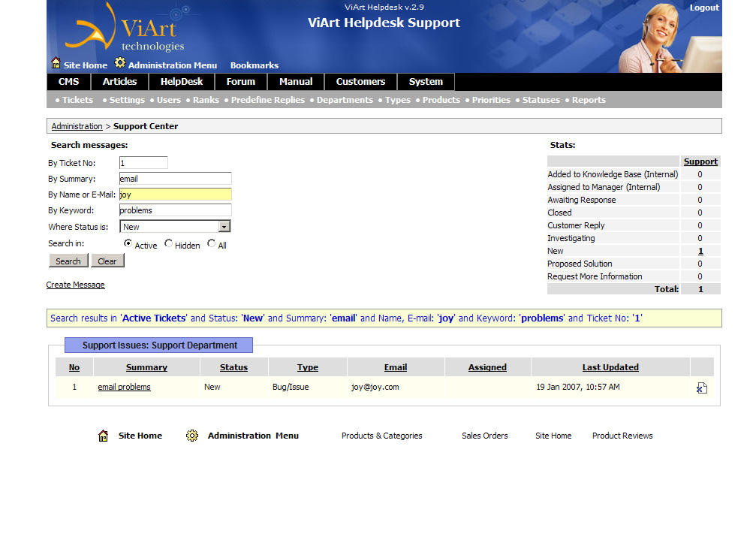Screen dimensions: 756x552
Task: Click the Support column link in Stats
Action: point(700,161)
